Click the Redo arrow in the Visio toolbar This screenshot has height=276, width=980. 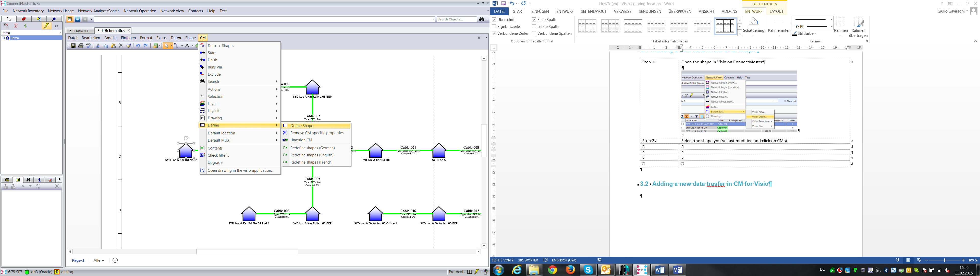point(145,46)
